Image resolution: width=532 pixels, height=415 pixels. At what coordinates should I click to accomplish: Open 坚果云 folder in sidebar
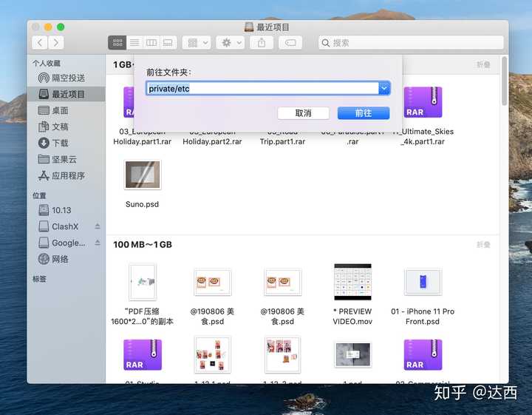click(66, 159)
